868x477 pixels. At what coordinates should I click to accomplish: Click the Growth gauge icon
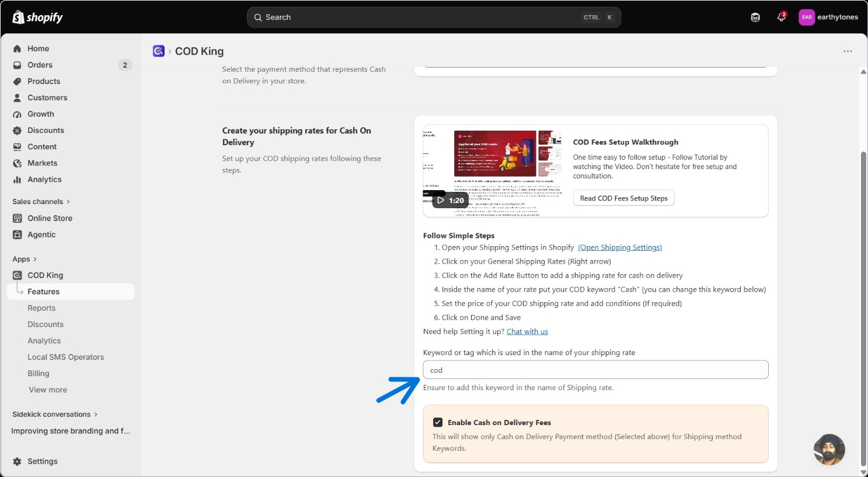point(17,114)
